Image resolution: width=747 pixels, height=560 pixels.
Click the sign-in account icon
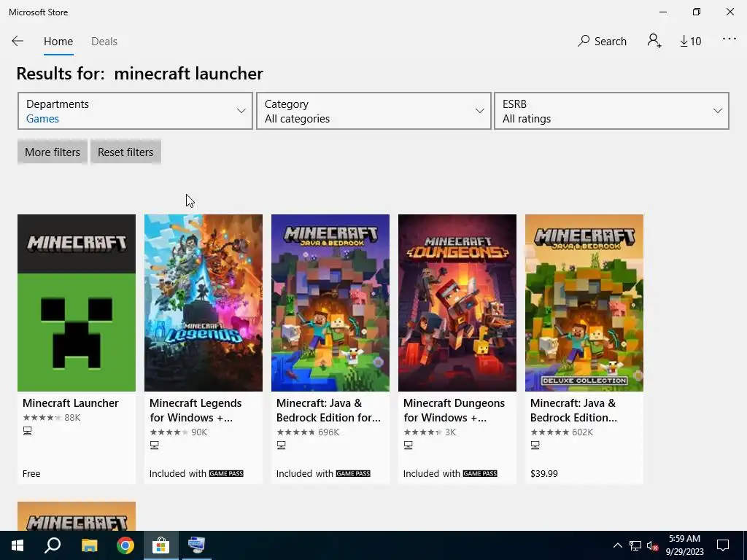click(654, 41)
